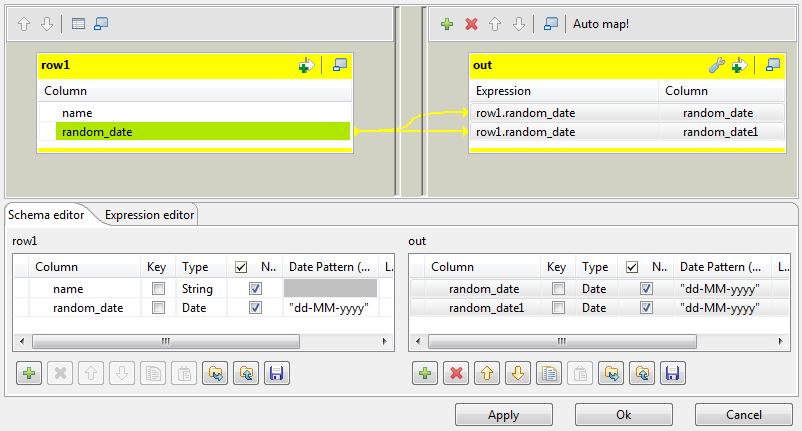Delete selected column from out schema

click(x=456, y=373)
